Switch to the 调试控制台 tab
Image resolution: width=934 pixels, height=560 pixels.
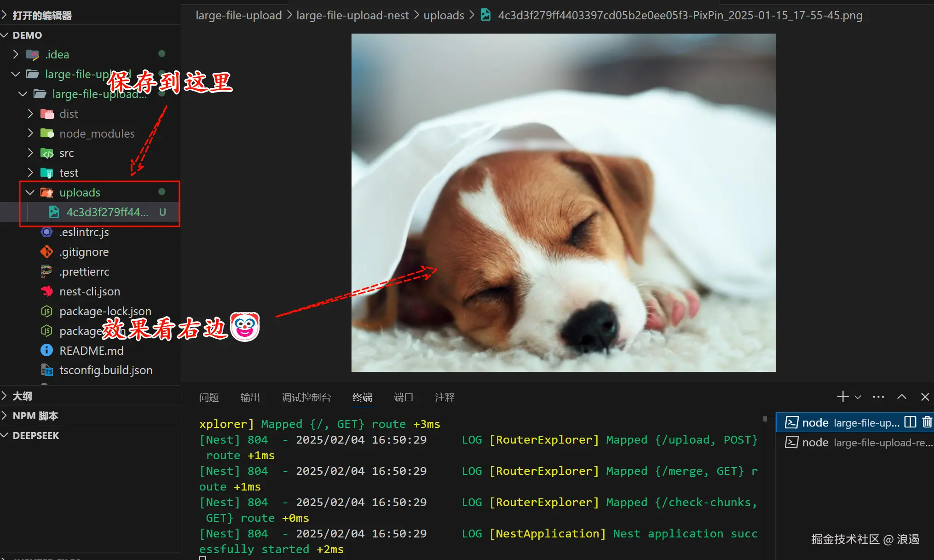[306, 397]
